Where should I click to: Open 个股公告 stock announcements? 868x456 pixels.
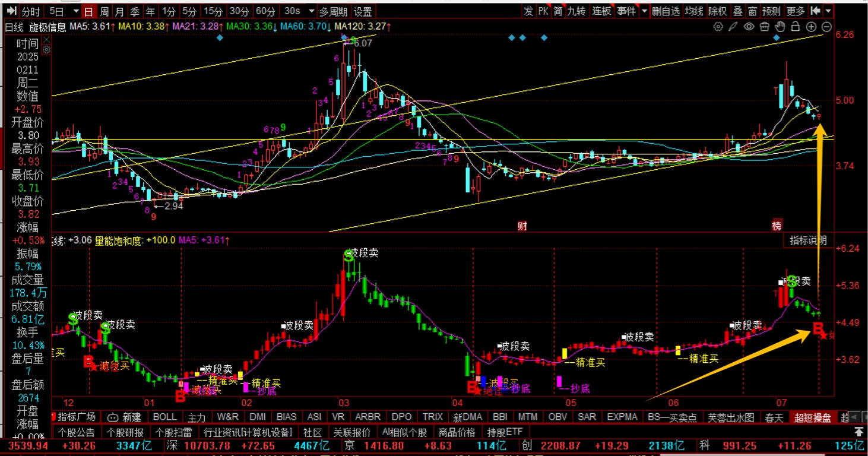coord(77,432)
